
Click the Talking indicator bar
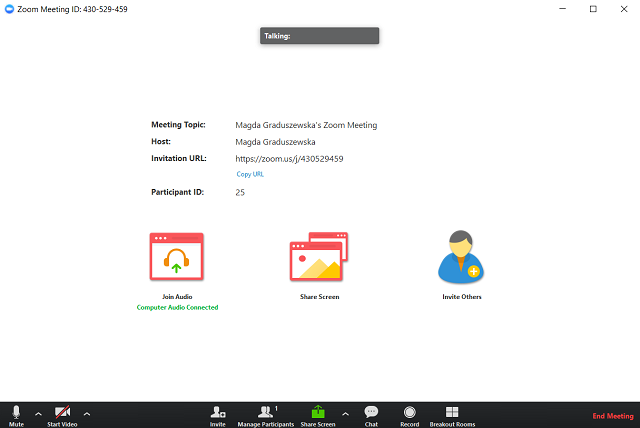pos(319,36)
